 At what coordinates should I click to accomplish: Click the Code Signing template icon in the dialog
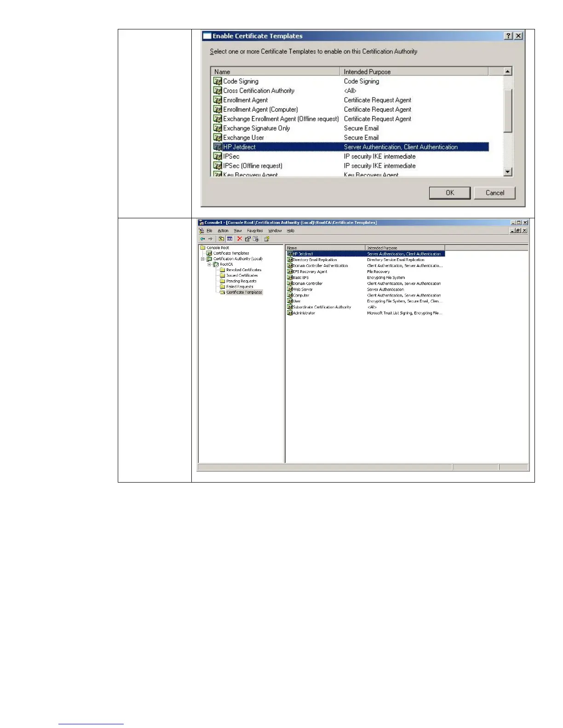coord(218,81)
